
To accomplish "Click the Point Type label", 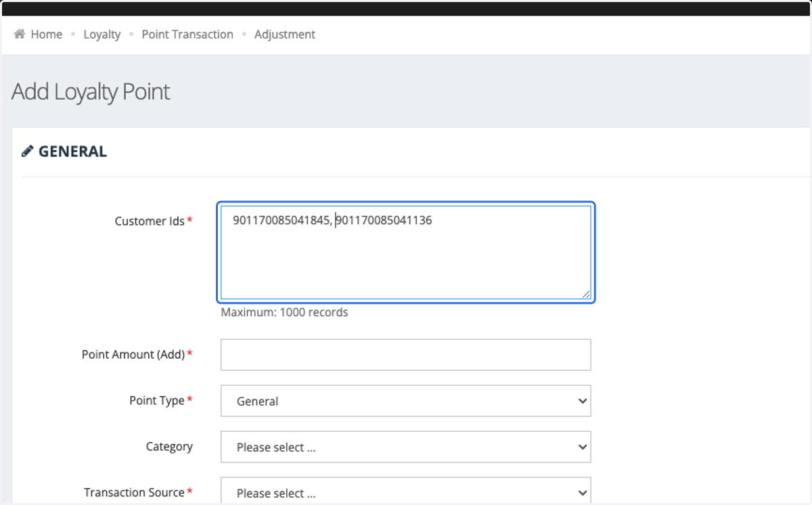I will [x=157, y=400].
